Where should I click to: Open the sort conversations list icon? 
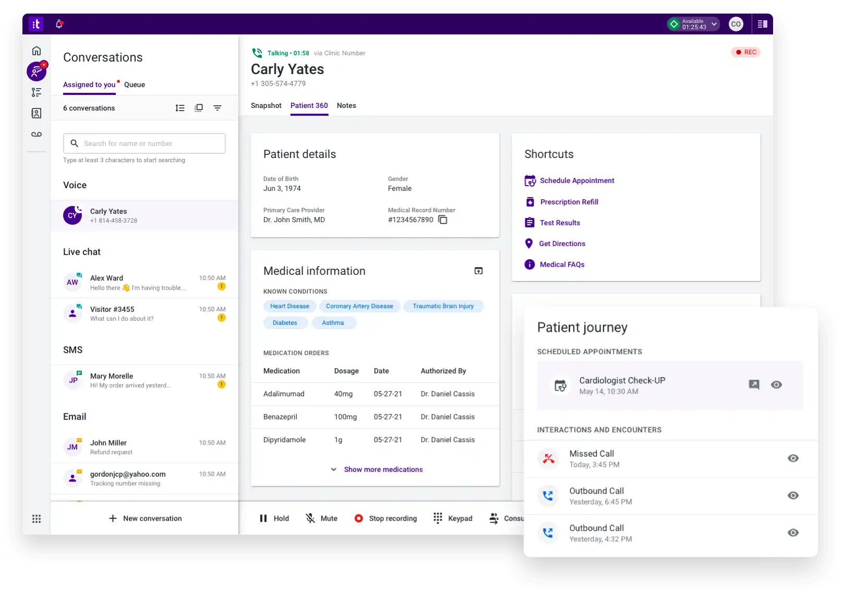(180, 108)
